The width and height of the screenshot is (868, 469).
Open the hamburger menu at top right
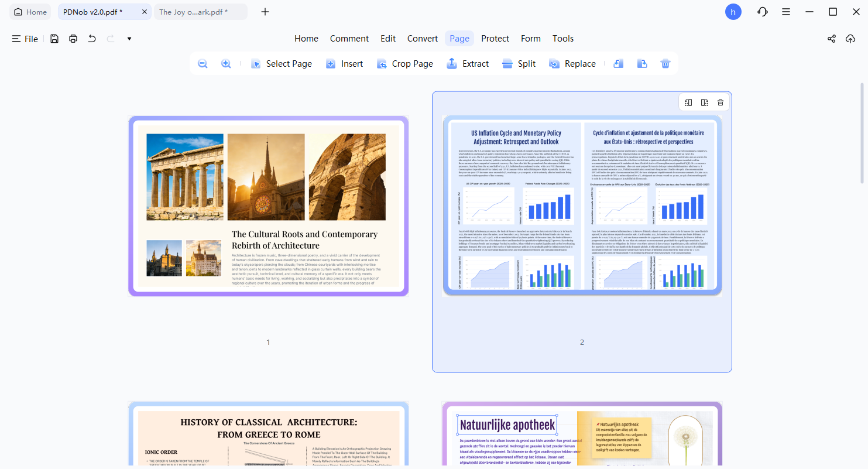785,11
